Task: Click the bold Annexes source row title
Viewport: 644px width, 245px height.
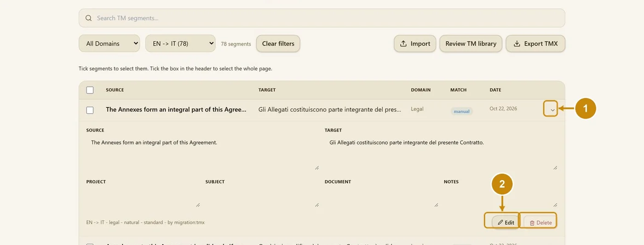Action: coord(176,110)
